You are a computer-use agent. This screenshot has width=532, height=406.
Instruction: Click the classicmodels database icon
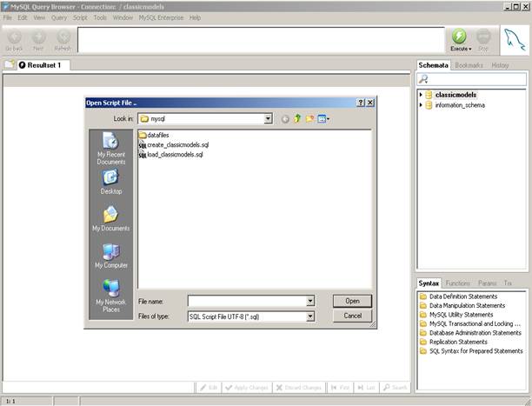tap(429, 95)
